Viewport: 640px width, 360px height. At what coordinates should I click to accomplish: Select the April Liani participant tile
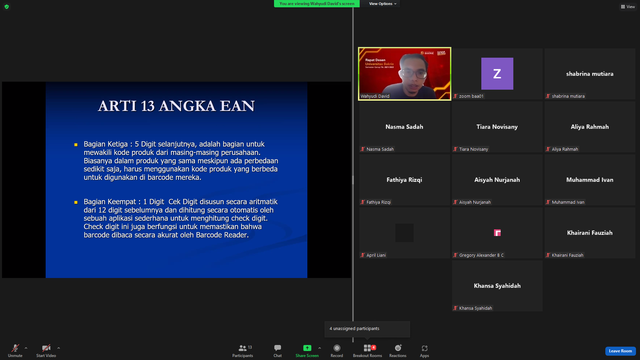click(x=404, y=233)
